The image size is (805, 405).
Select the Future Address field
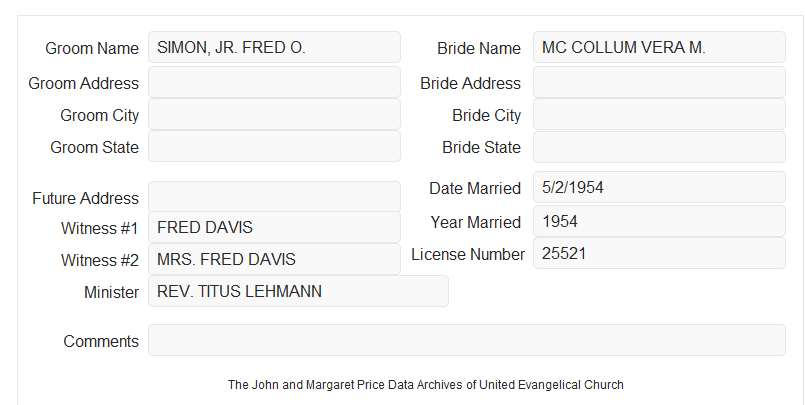click(x=274, y=197)
